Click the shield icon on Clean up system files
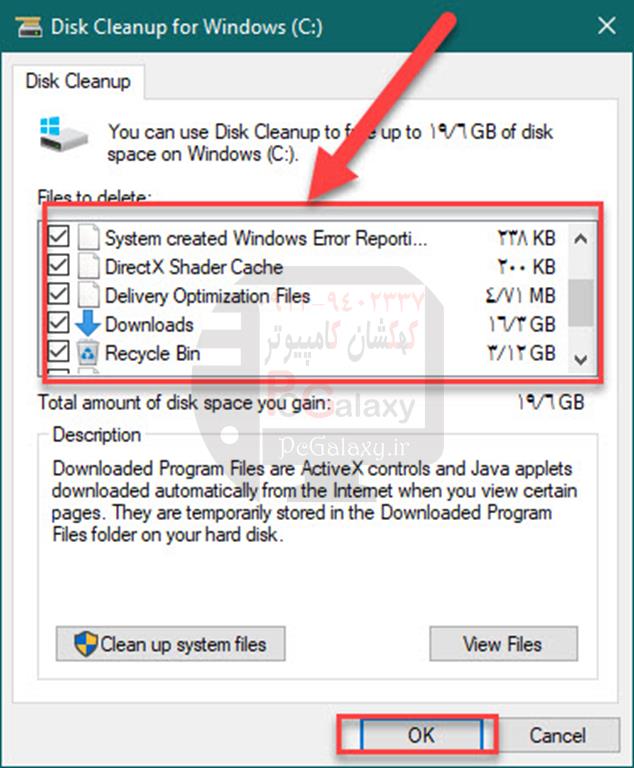 click(85, 644)
